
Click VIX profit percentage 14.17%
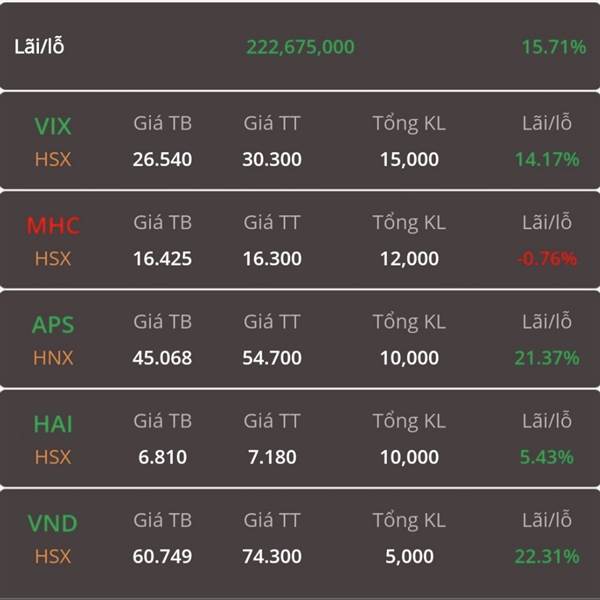tap(547, 160)
